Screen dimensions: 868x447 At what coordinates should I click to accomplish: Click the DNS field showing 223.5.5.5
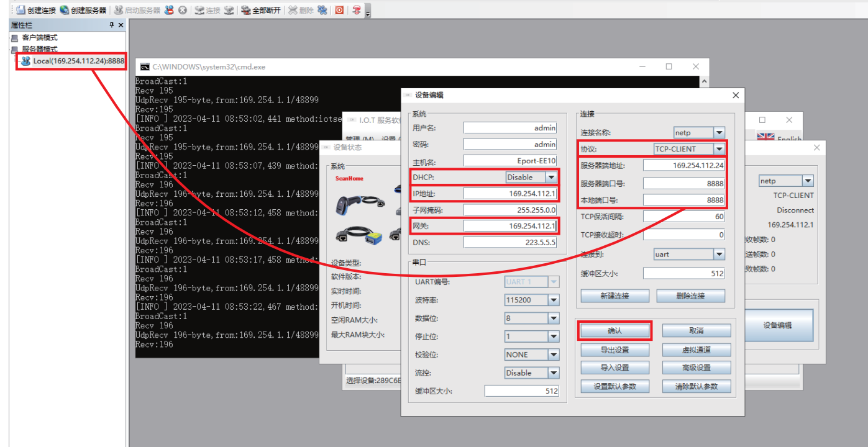(x=510, y=242)
